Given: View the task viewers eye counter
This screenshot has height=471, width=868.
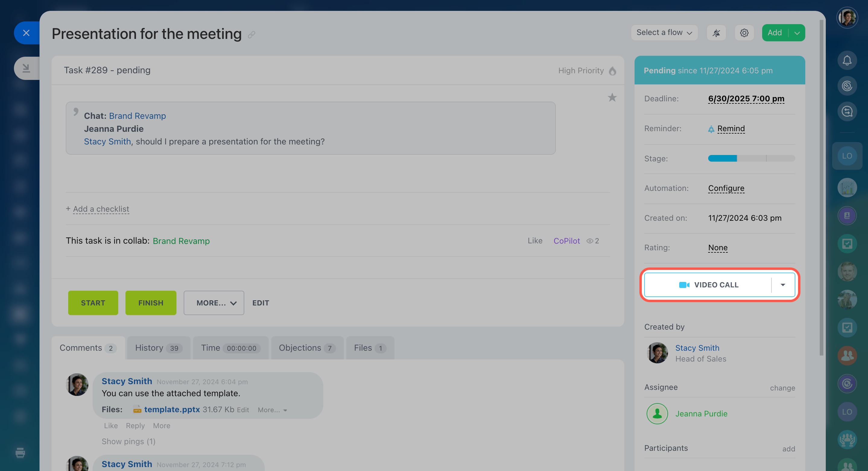Looking at the screenshot, I should (593, 241).
